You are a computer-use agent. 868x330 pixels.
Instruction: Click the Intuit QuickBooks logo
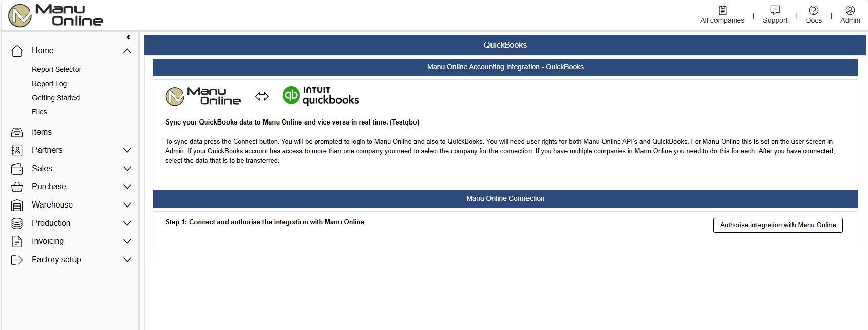click(321, 96)
